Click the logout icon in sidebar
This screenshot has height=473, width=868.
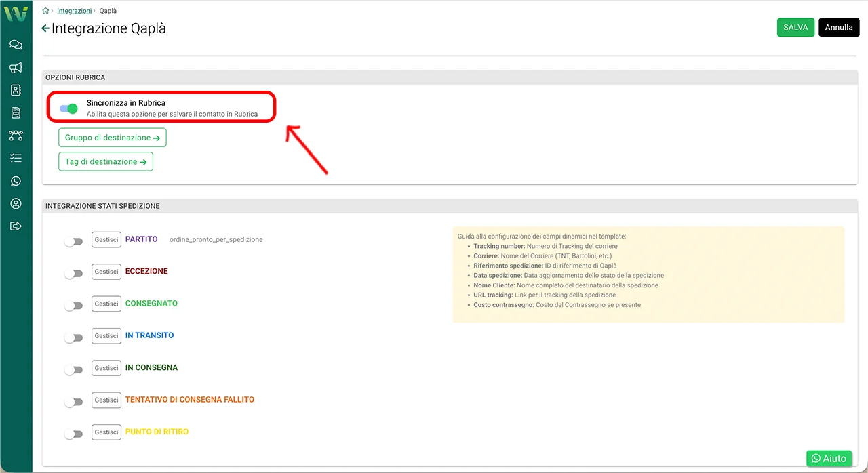(x=16, y=226)
